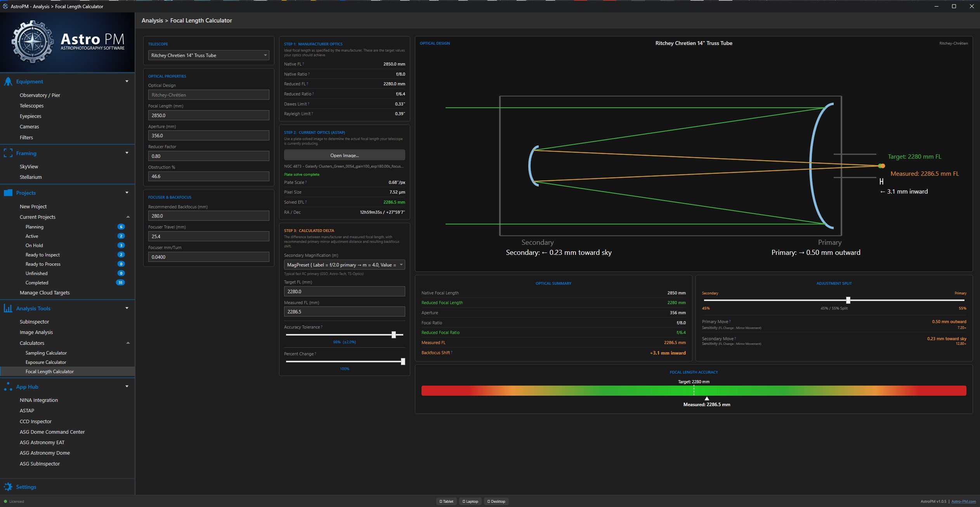980x507 pixels.
Task: Click the Projects folder icon
Action: click(8, 193)
